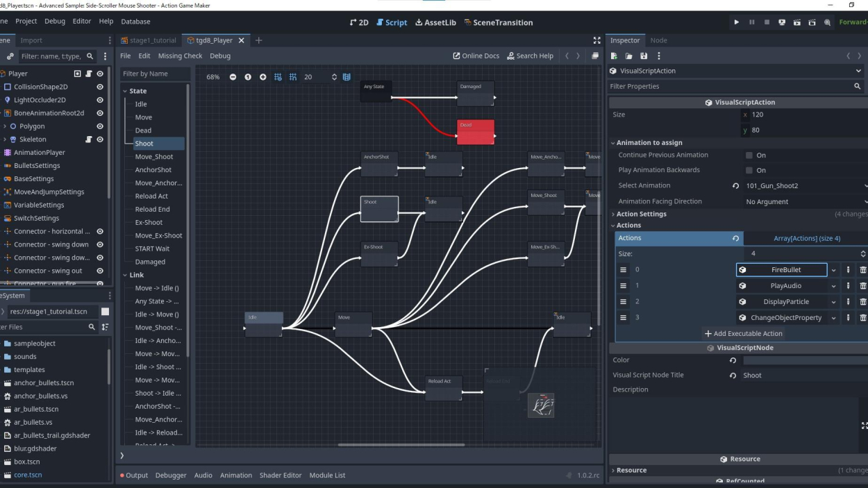
Task: Enable the Play Animation Backwards checkbox
Action: [x=749, y=170]
